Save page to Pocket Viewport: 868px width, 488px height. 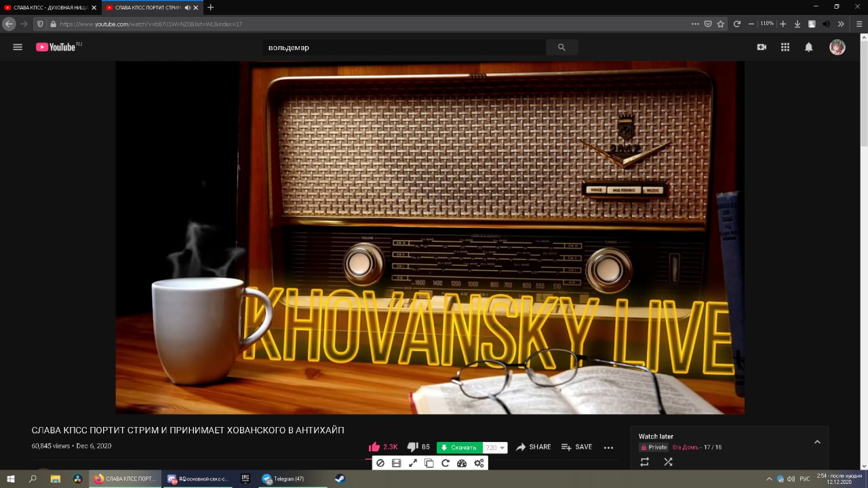(x=707, y=24)
